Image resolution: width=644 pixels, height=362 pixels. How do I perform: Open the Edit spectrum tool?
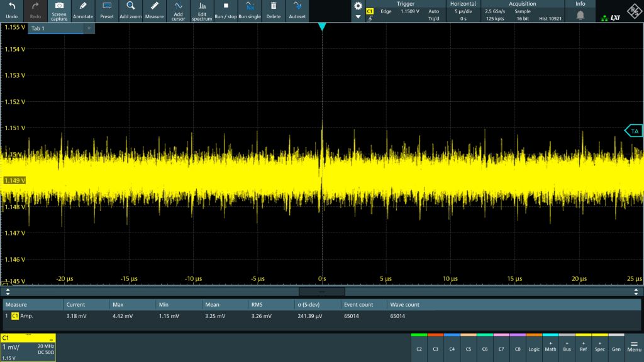202,10
